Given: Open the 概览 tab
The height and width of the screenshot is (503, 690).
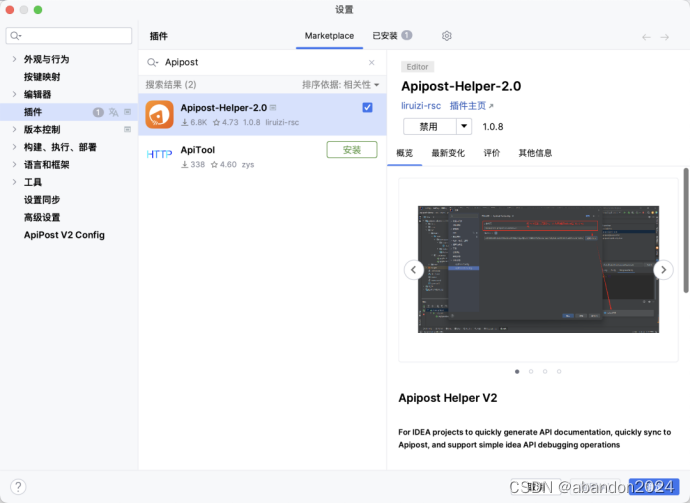Looking at the screenshot, I should tap(404, 153).
